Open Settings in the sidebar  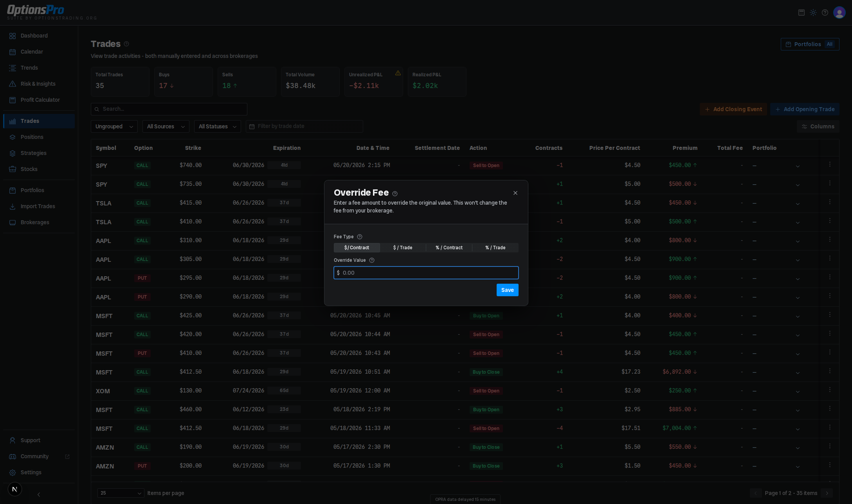coord(39,472)
